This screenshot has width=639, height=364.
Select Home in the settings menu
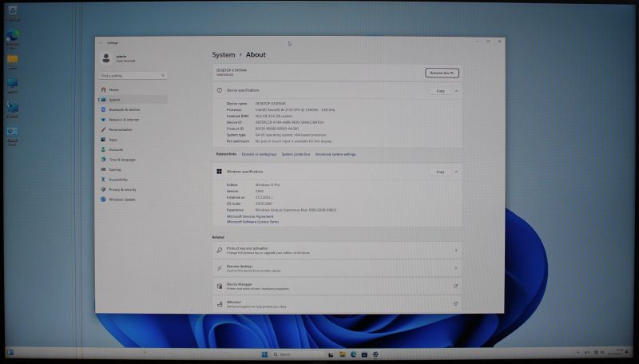click(113, 89)
